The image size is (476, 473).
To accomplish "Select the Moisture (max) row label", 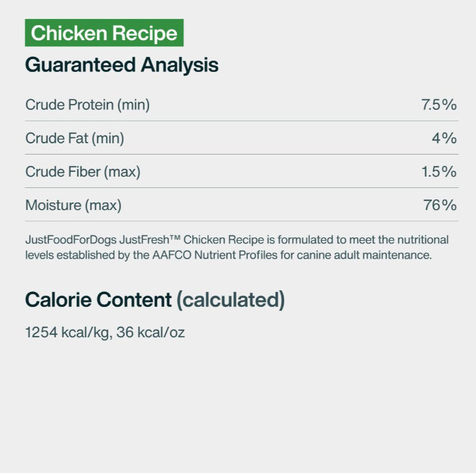I will (x=74, y=205).
